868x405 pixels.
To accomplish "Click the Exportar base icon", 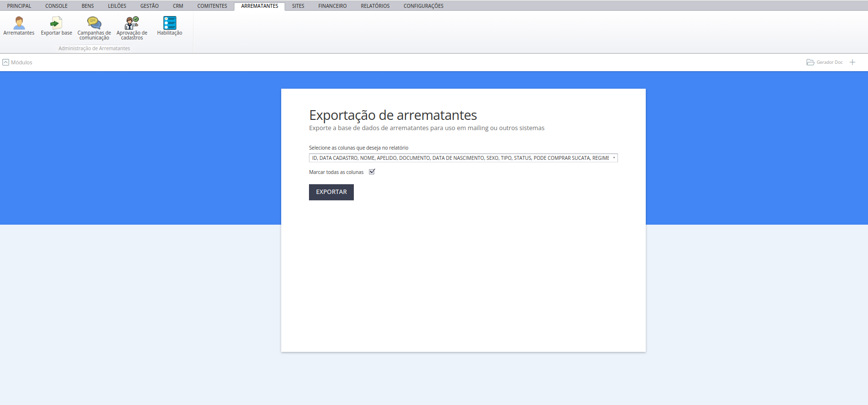I will tap(57, 23).
